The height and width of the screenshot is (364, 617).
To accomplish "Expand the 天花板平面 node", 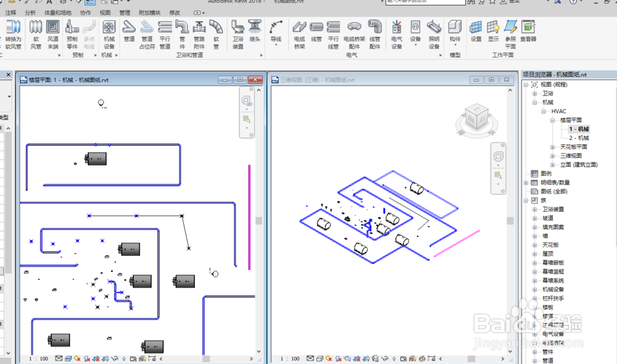I will (552, 147).
